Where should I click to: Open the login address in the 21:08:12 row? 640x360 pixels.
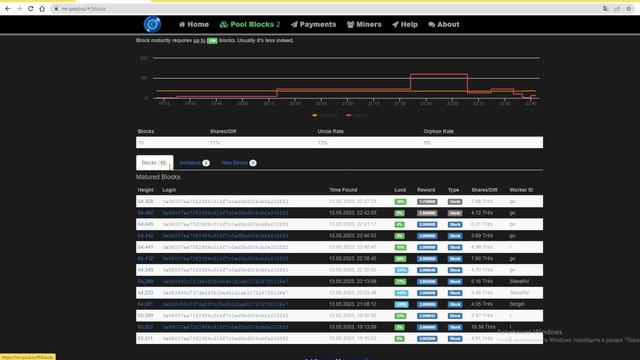tap(225, 304)
